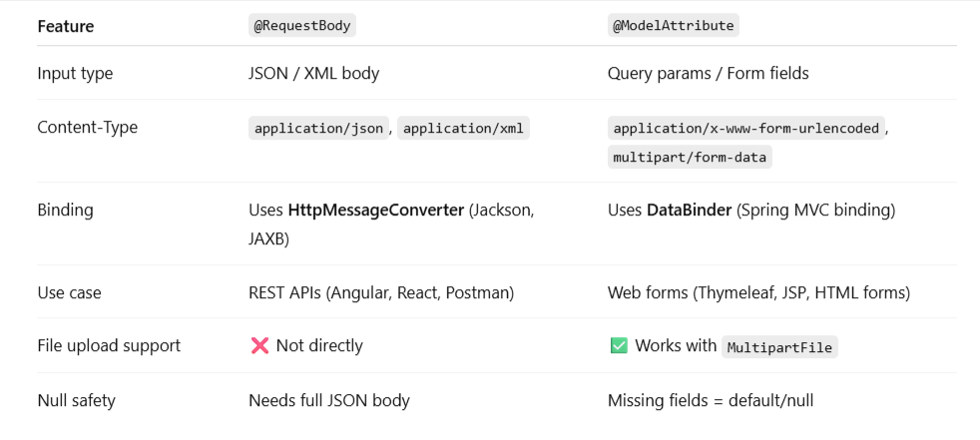Click the @RequestBody column header
Screen dimensions: 980x440
click(x=301, y=27)
